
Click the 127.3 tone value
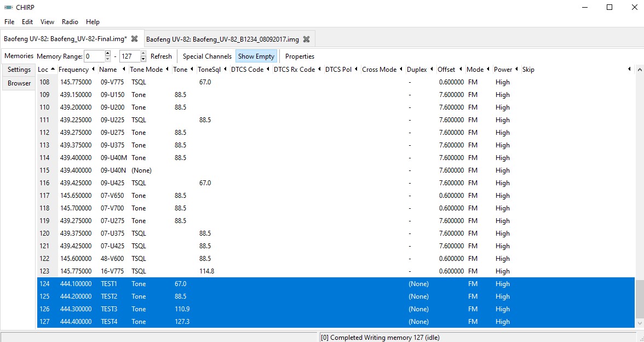182,321
